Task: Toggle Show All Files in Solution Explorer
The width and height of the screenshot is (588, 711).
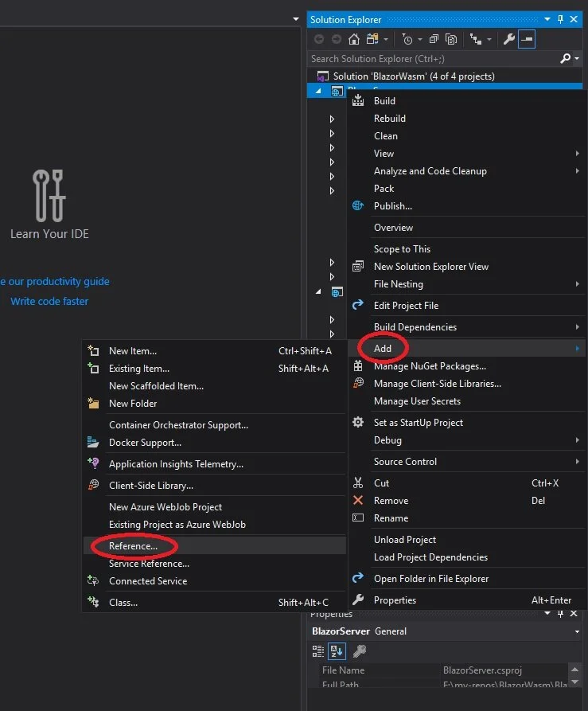Action: click(x=451, y=40)
